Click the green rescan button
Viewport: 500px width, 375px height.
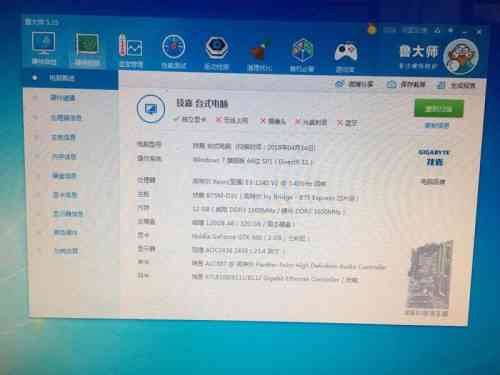(x=439, y=108)
